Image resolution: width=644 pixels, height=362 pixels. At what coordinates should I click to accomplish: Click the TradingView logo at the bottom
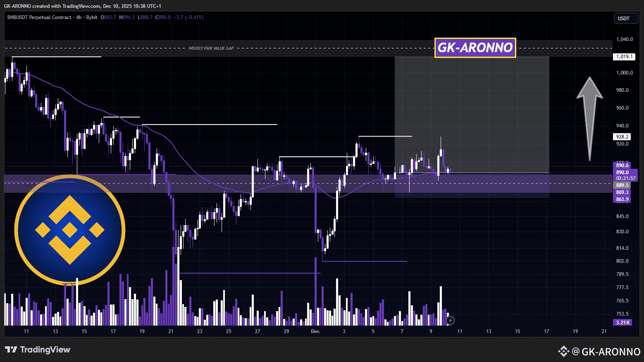38,350
